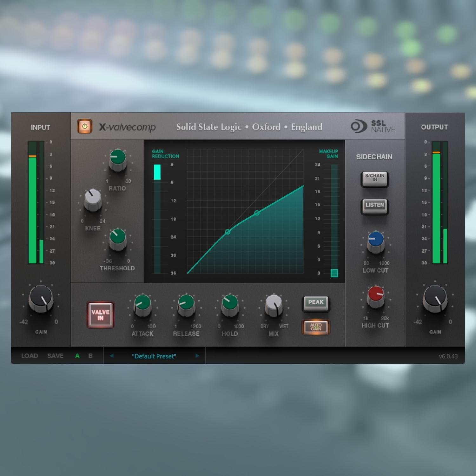Click the X-valvecomp plugin title
Screen dimensions: 476x476
(x=127, y=127)
